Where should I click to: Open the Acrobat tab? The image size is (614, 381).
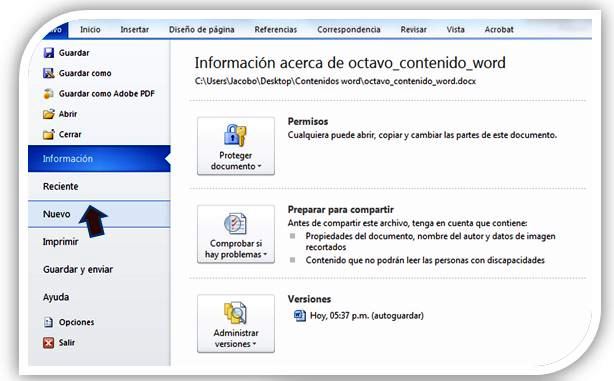click(499, 29)
